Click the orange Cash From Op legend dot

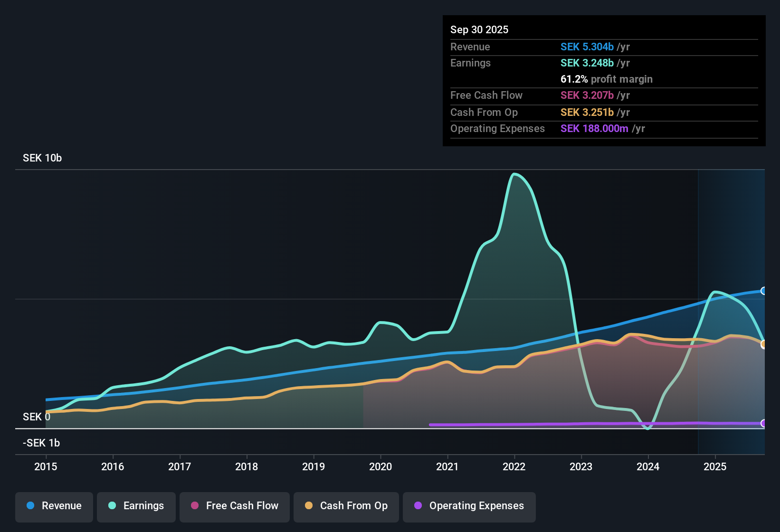coord(309,506)
